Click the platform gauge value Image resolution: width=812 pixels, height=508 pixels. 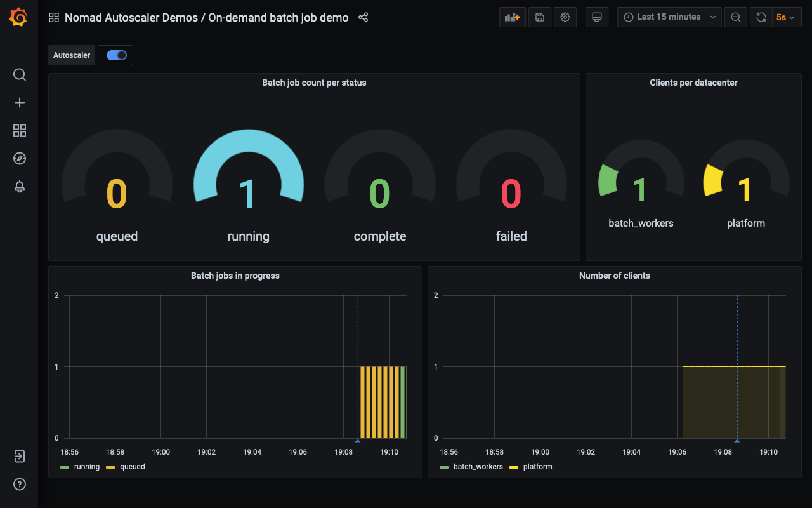point(746,190)
